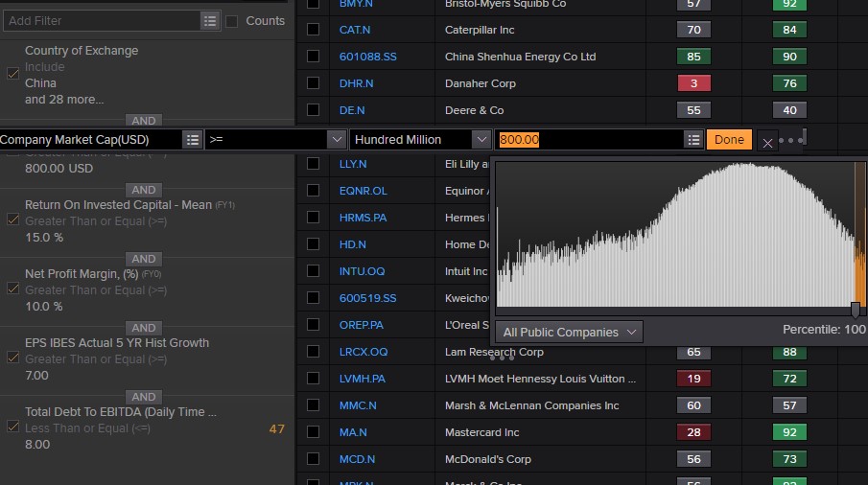Screen dimensions: 868x485
Task: Focus the Add Filter input
Action: click(103, 21)
